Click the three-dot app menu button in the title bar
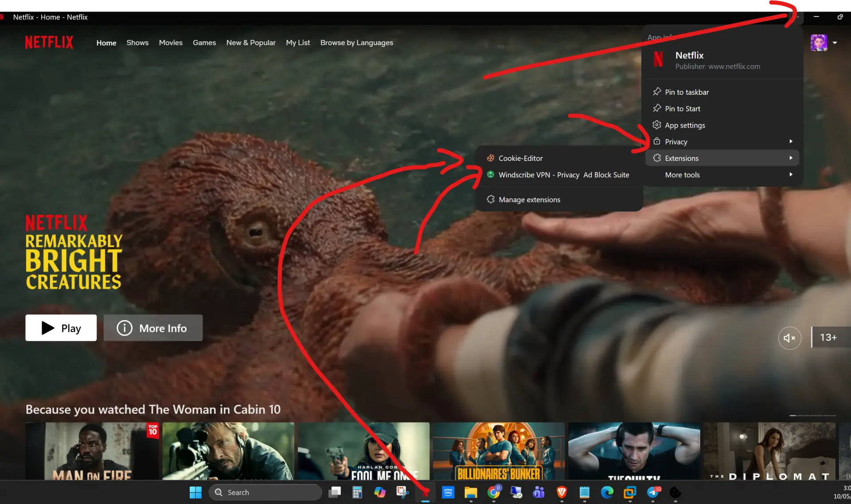Viewport: 851px width, 504px height. tap(797, 17)
